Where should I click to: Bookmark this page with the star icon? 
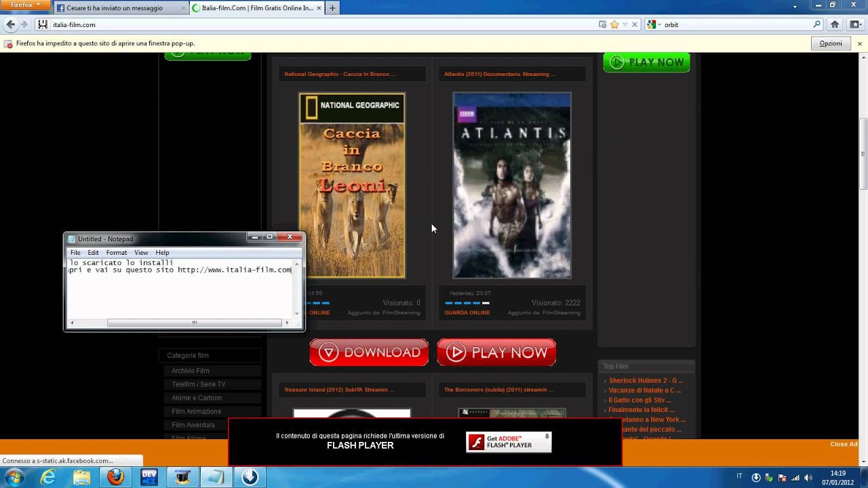614,24
